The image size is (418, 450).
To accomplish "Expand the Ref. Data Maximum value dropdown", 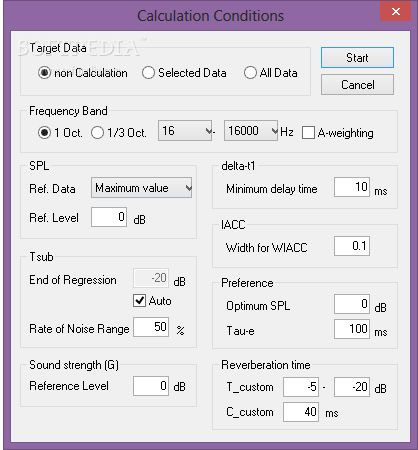I will [x=141, y=188].
